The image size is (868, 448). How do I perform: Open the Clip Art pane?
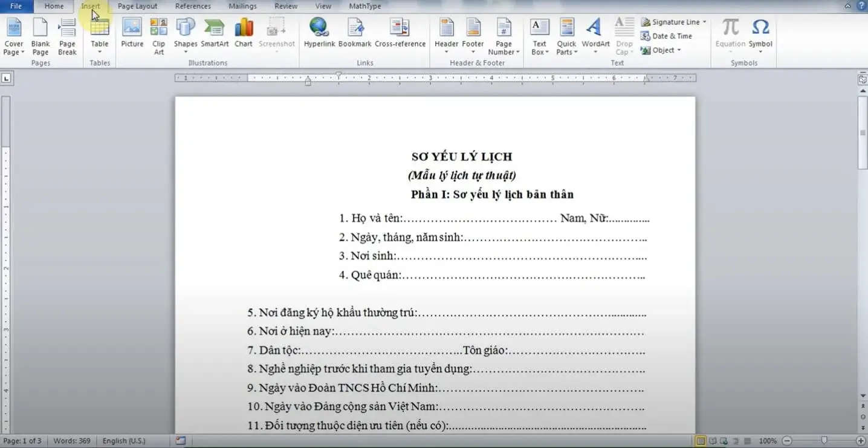pyautogui.click(x=158, y=37)
